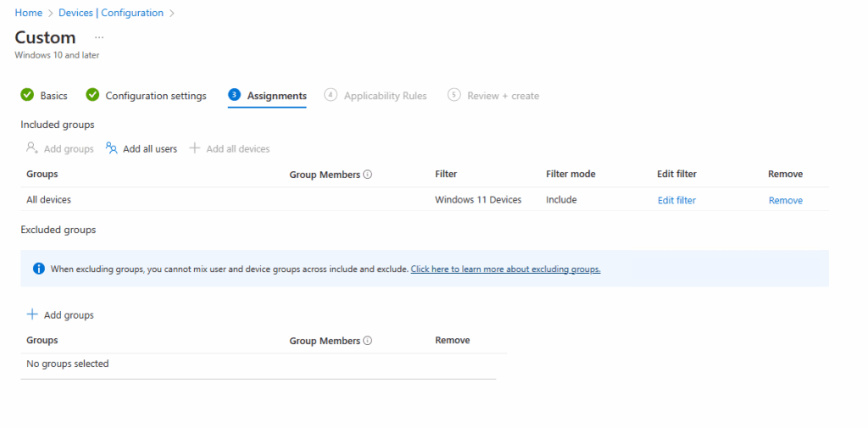Screen dimensions: 868x428
Task: Click Edit filter for All devices
Action: 676,200
